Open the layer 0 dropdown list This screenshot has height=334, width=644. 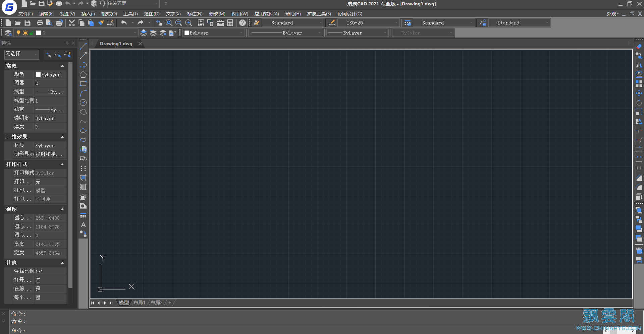coord(87,33)
